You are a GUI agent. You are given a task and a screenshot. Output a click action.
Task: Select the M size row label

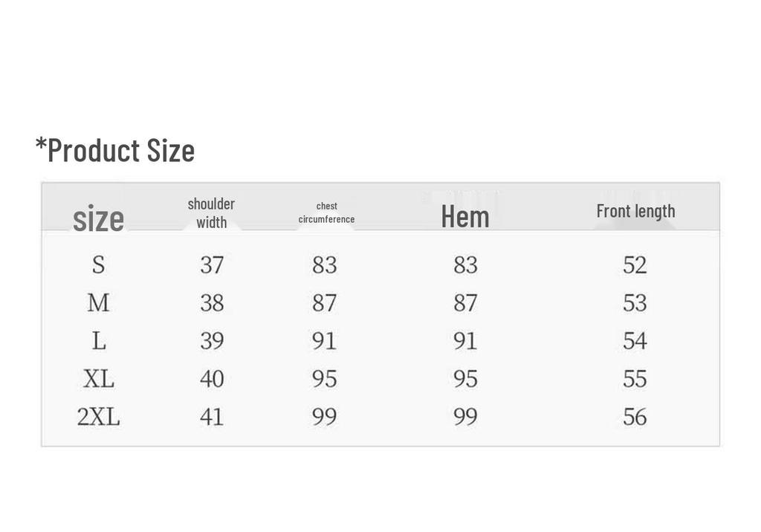click(x=99, y=303)
